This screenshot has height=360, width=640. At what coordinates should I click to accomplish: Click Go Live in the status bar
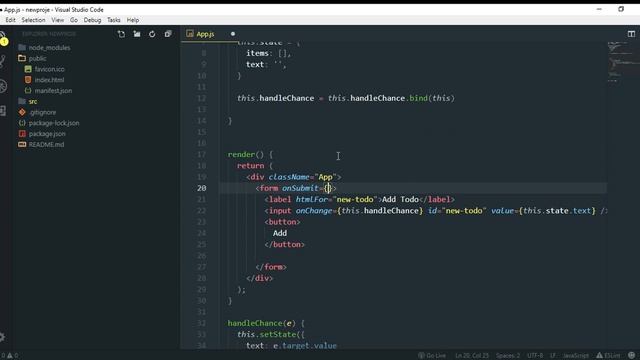(432, 356)
